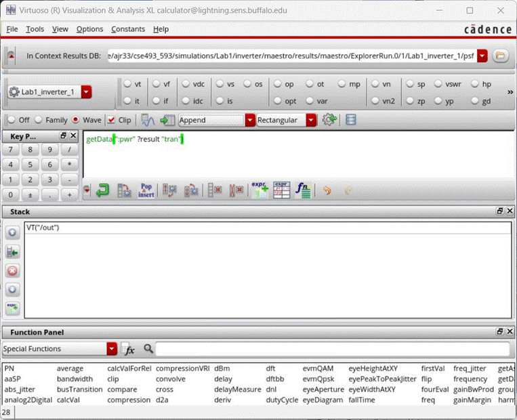Open plot options gear icon
517x420 pixels.
pos(329,120)
